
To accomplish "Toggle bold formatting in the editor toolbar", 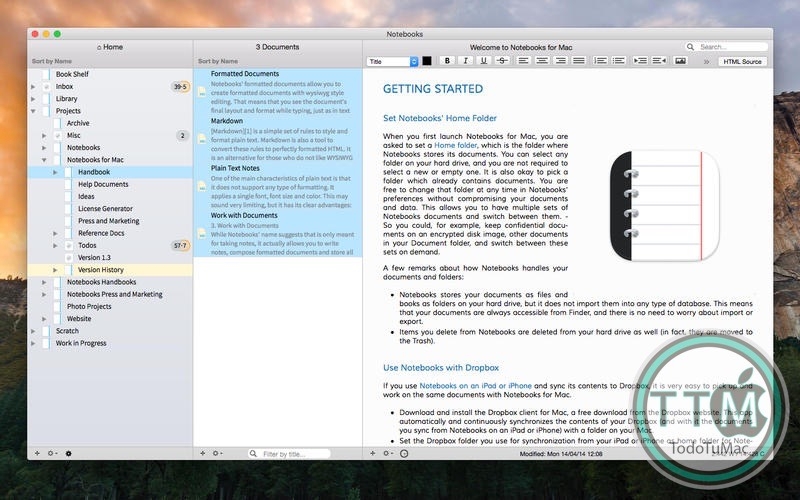I will (x=448, y=61).
